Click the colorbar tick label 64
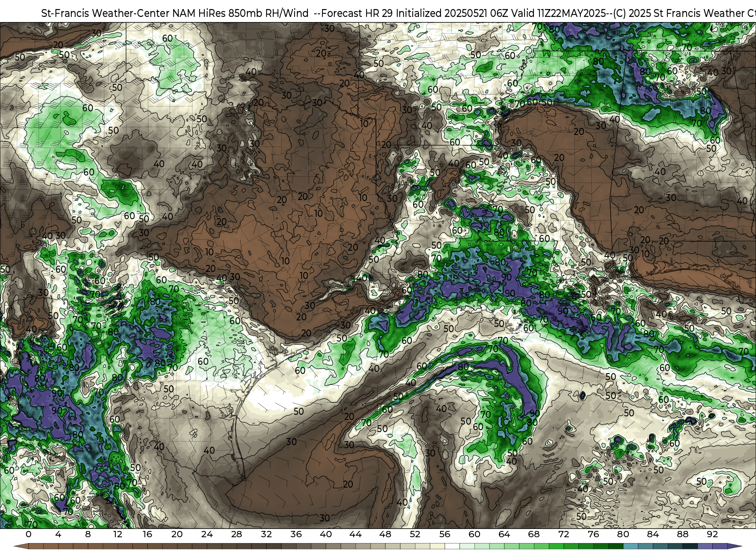756x551 pixels. coord(504,534)
